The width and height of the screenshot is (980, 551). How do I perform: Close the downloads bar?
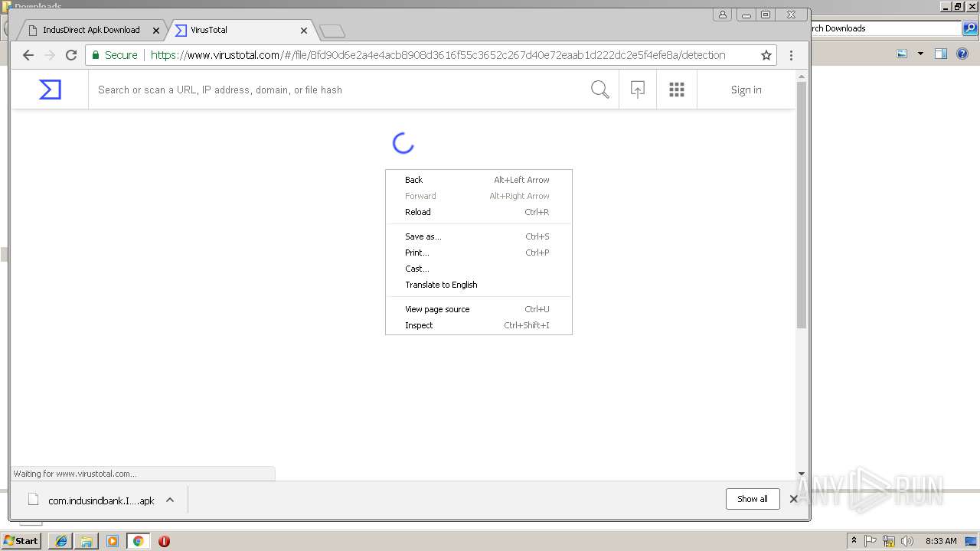(794, 499)
